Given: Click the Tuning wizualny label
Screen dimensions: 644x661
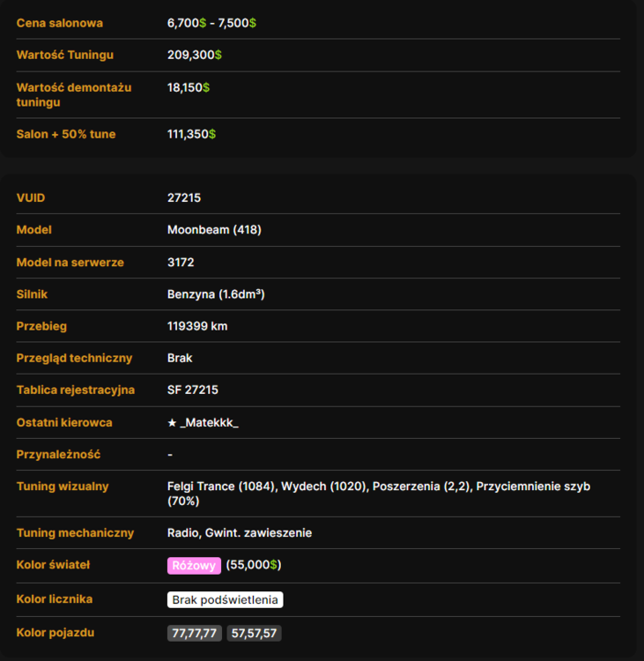Looking at the screenshot, I should [x=63, y=486].
